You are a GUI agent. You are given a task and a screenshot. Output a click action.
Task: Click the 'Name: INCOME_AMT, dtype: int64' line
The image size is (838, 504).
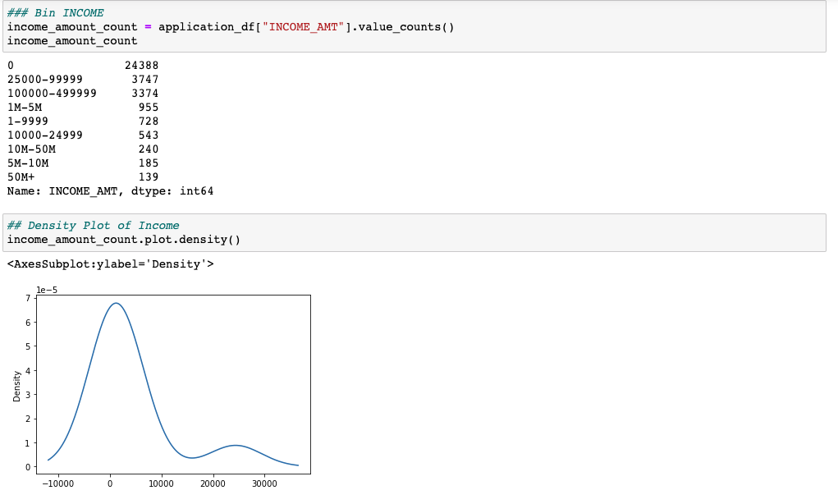(110, 190)
